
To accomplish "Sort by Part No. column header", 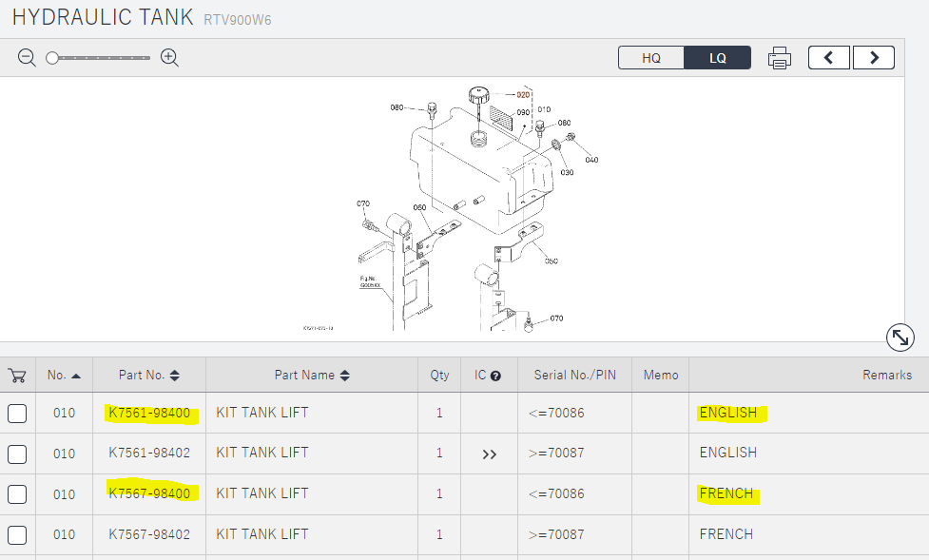I will tap(149, 376).
